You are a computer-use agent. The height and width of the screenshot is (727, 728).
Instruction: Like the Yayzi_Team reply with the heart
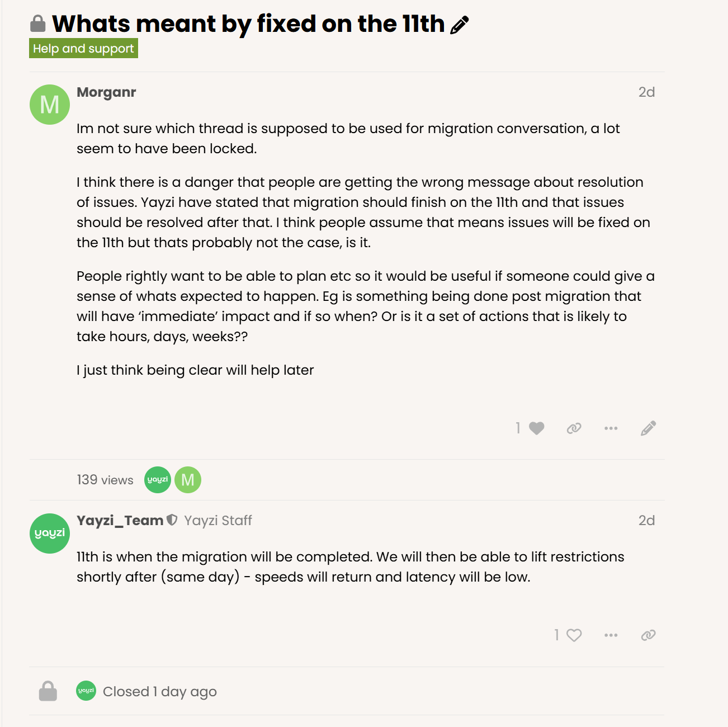click(x=574, y=635)
